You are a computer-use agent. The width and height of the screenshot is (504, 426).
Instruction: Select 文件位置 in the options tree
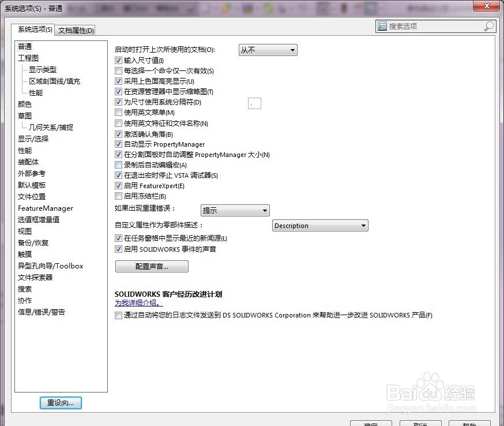[x=32, y=197]
